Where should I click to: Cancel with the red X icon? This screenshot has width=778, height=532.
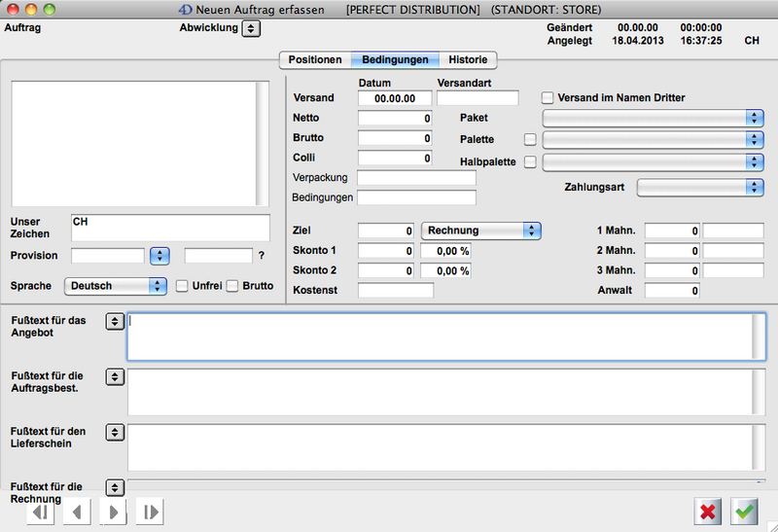click(708, 512)
